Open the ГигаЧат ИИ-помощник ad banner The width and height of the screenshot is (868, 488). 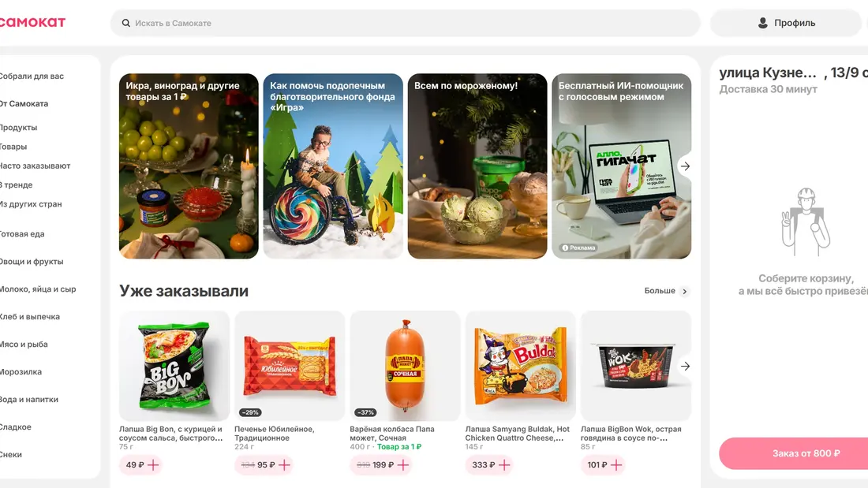pos(621,166)
